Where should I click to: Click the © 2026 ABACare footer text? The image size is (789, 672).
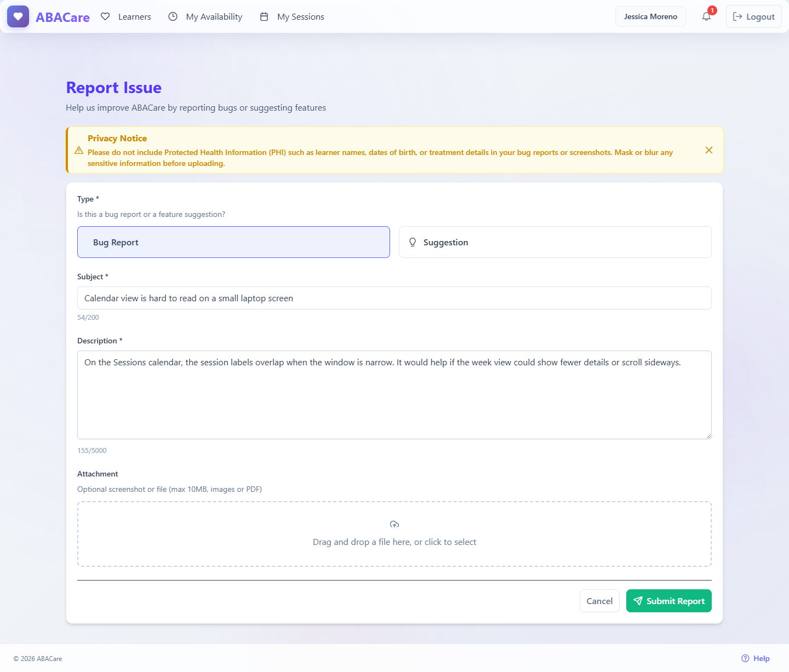(38, 659)
